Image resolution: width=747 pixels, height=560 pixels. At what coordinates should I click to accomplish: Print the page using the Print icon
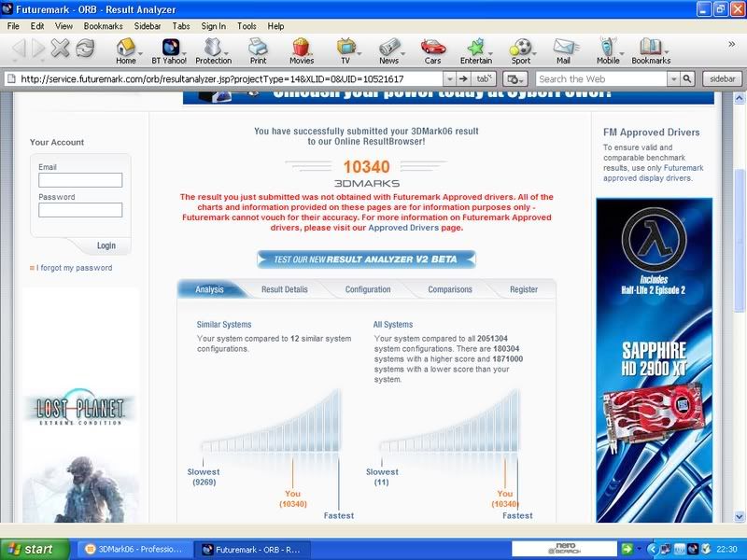pyautogui.click(x=259, y=51)
